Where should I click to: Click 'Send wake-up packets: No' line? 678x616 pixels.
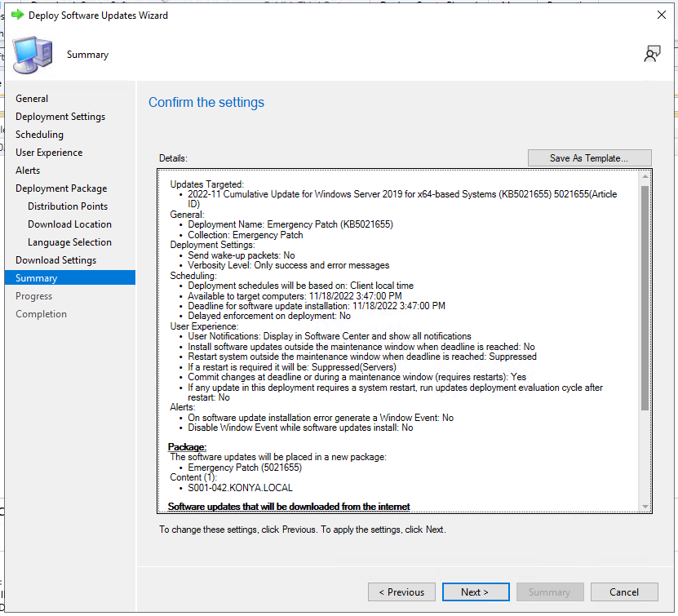[242, 255]
